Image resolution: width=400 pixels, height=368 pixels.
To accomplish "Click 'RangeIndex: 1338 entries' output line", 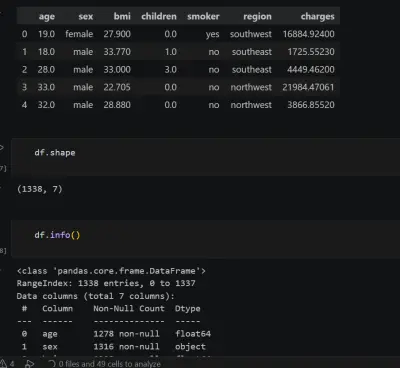I will [106, 283].
